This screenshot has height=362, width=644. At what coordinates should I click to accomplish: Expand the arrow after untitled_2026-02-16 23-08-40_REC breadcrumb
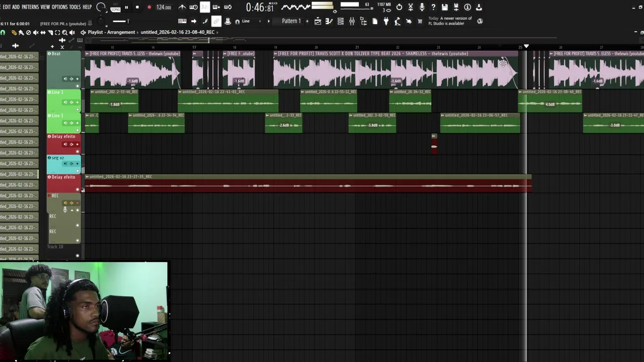point(217,32)
